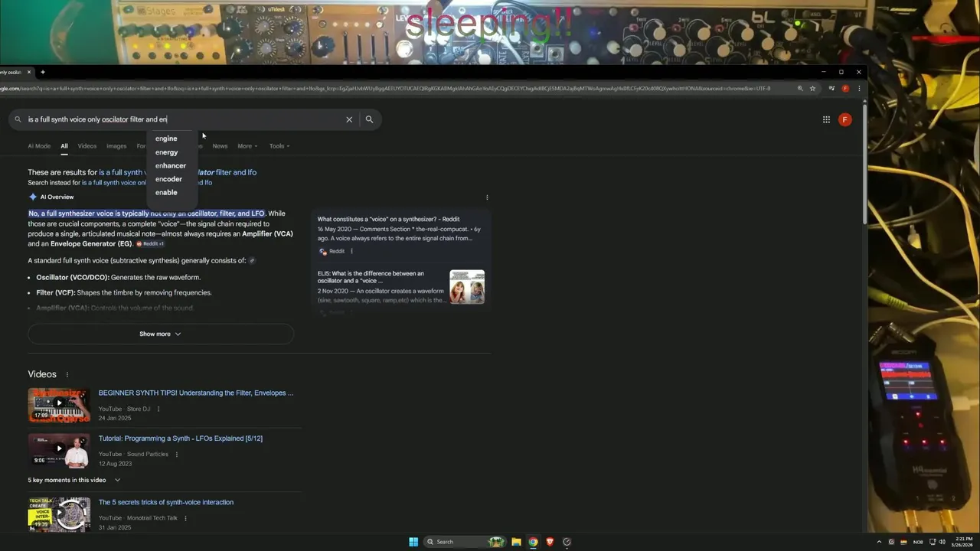Image resolution: width=980 pixels, height=551 pixels.
Task: Click the 'Search instead for' original query link
Action: coord(147,183)
